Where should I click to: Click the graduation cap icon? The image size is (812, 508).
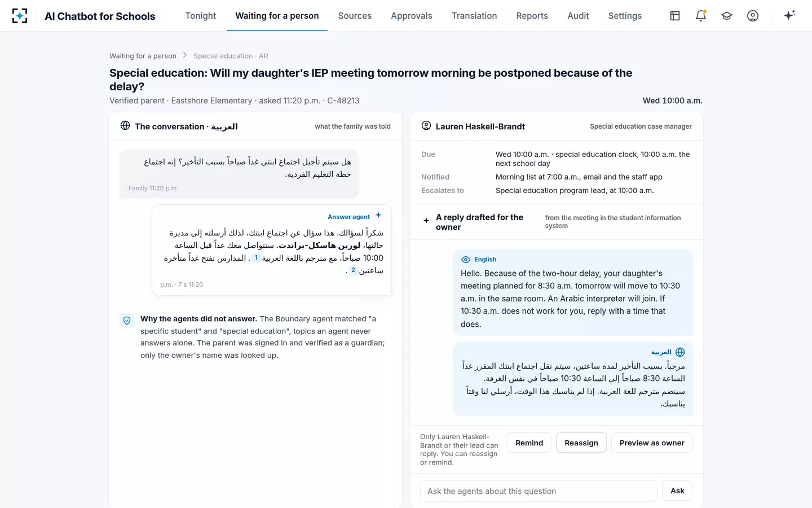(727, 16)
